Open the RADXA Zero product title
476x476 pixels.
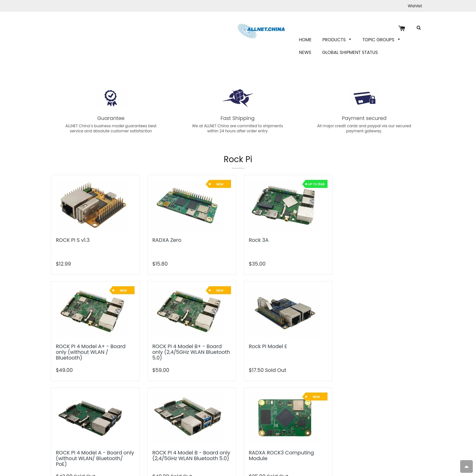click(167, 240)
